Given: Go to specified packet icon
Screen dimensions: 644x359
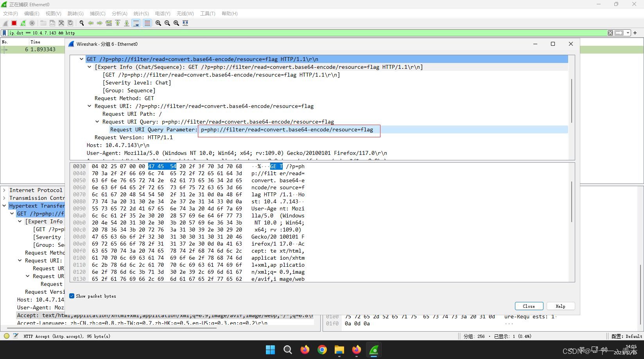Looking at the screenshot, I should [x=109, y=23].
